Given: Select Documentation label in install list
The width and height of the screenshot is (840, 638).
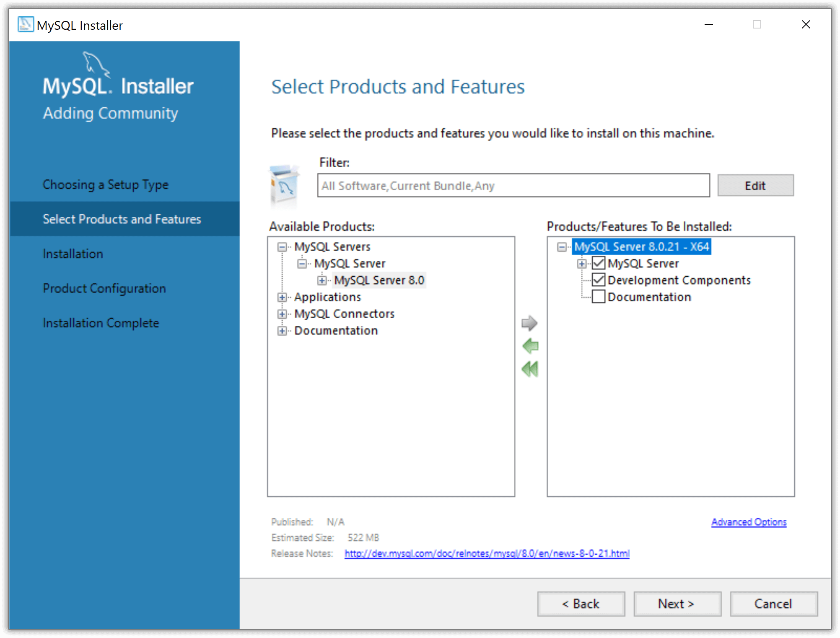Looking at the screenshot, I should pos(649,297).
